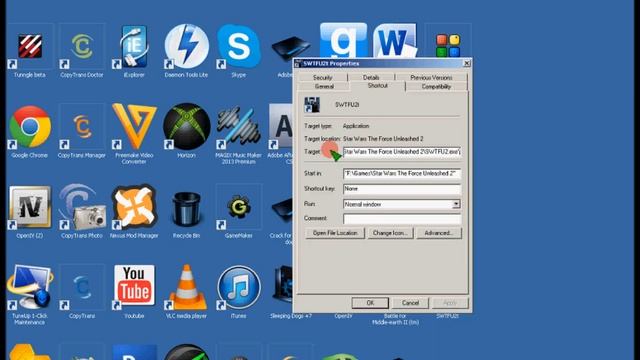Open the General tab
Viewport: 640px width, 360px height.
(324, 86)
